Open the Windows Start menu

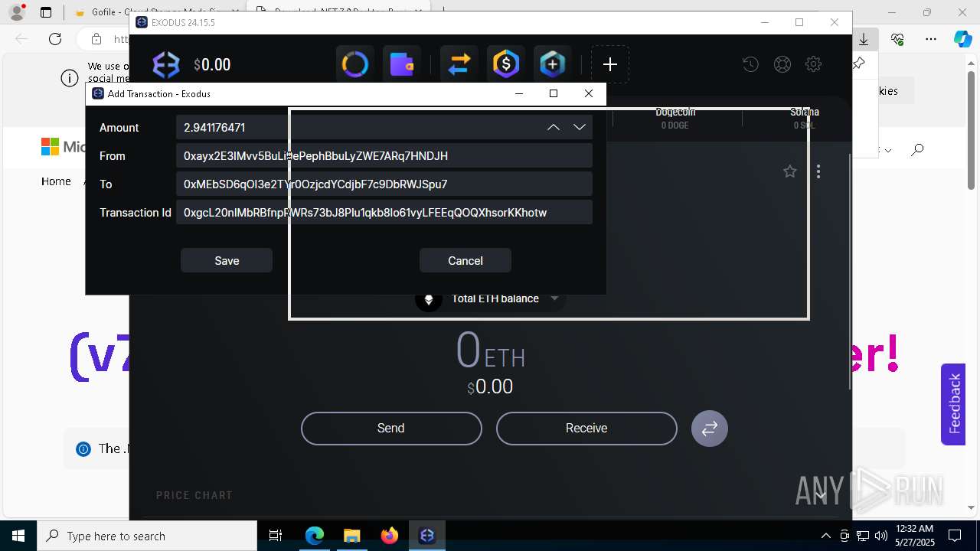pyautogui.click(x=18, y=536)
